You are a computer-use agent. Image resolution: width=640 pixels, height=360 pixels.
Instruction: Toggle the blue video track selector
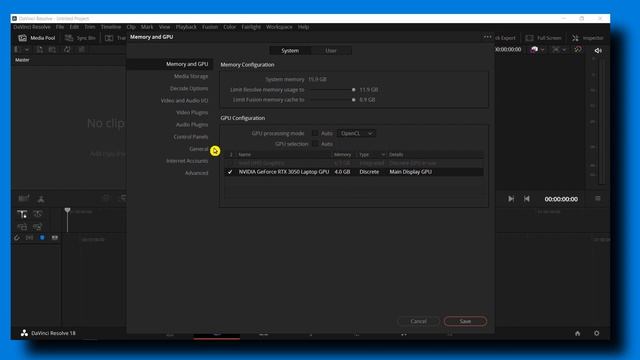coord(42,238)
